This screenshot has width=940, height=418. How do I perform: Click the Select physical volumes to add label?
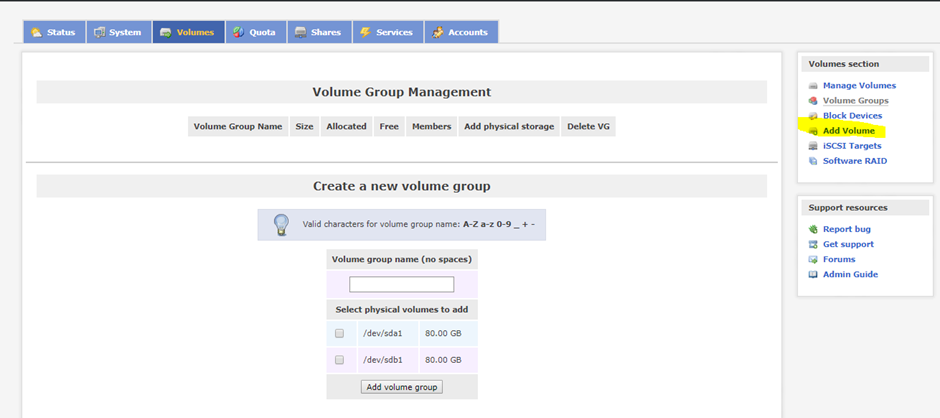click(x=402, y=309)
